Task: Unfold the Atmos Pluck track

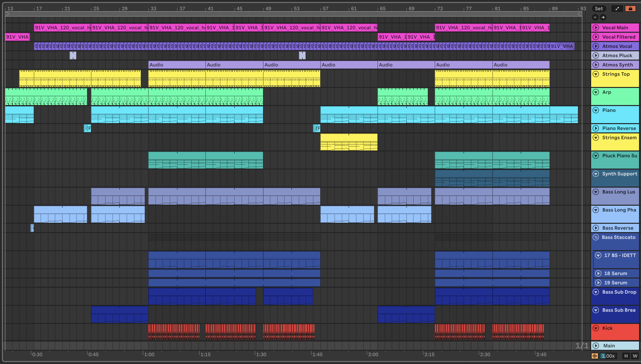Action: pyautogui.click(x=596, y=55)
